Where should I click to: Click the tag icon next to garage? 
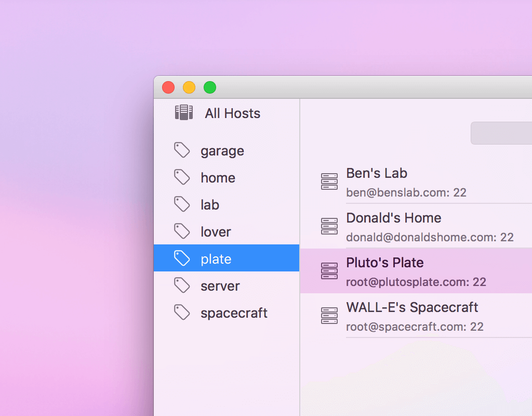(182, 150)
